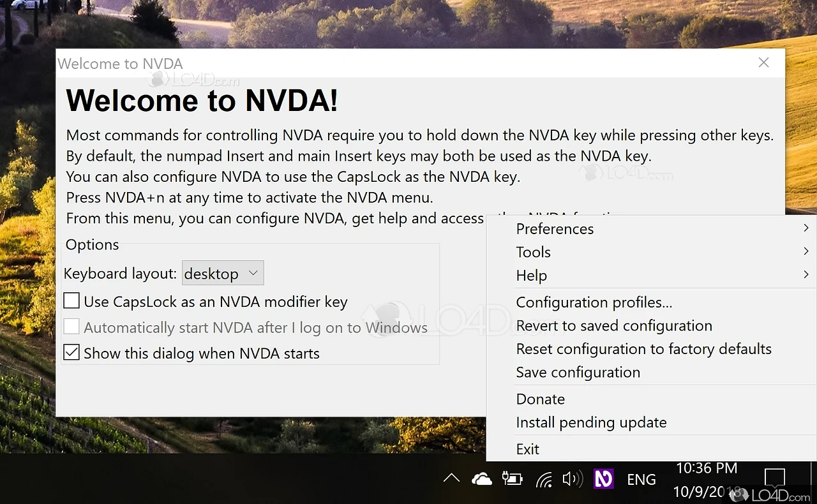The height and width of the screenshot is (504, 817).
Task: Click the show hidden icons arrow
Action: click(451, 477)
